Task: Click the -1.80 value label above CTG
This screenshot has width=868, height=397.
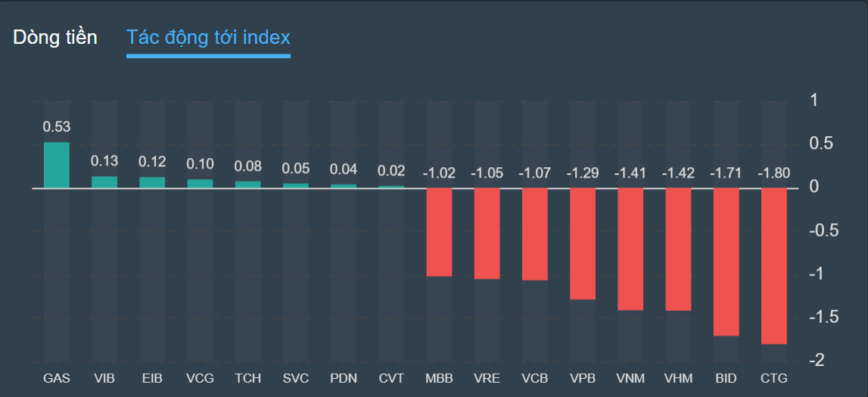Action: (x=774, y=173)
